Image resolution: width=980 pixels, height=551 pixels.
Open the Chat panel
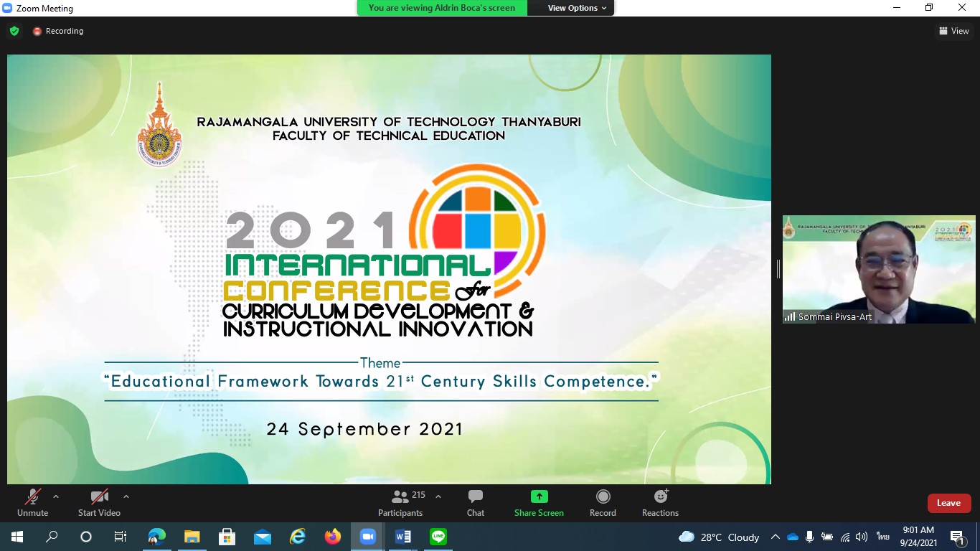point(476,503)
